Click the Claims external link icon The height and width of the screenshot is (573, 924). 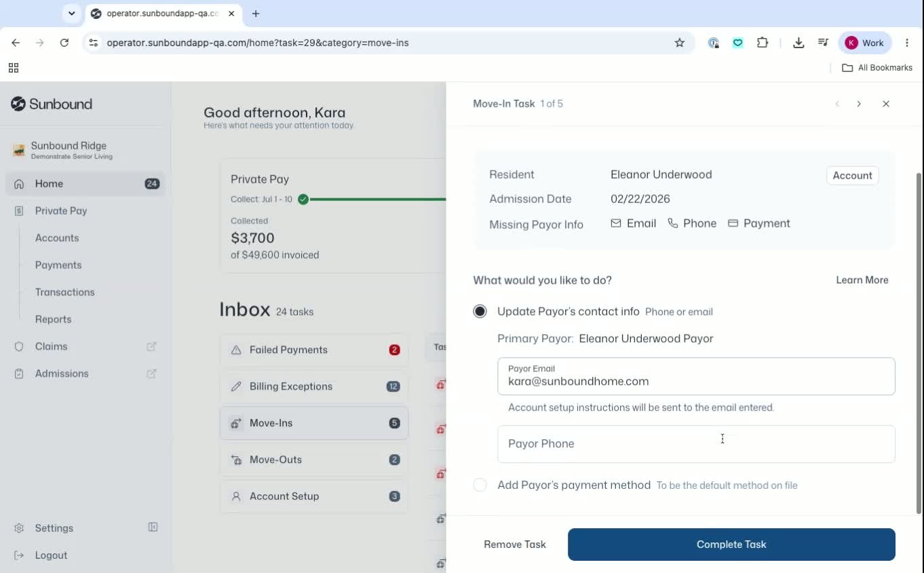point(151,346)
